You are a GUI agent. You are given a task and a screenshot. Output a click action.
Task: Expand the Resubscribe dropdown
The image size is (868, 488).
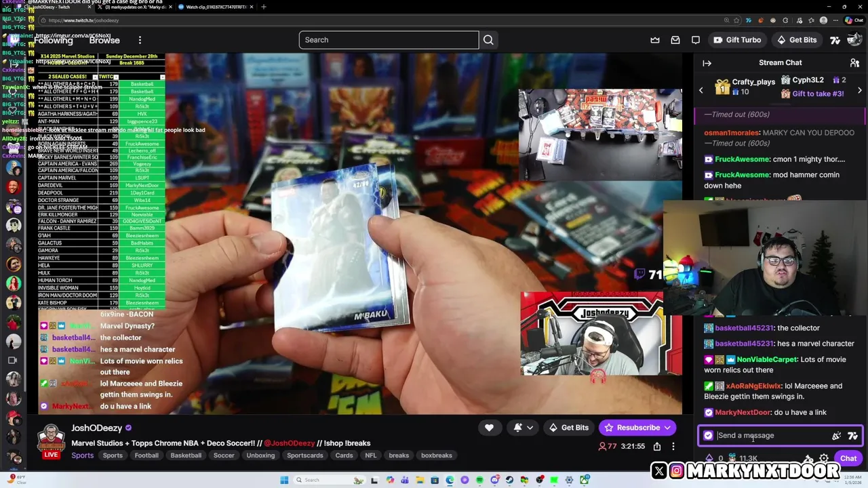click(x=667, y=428)
